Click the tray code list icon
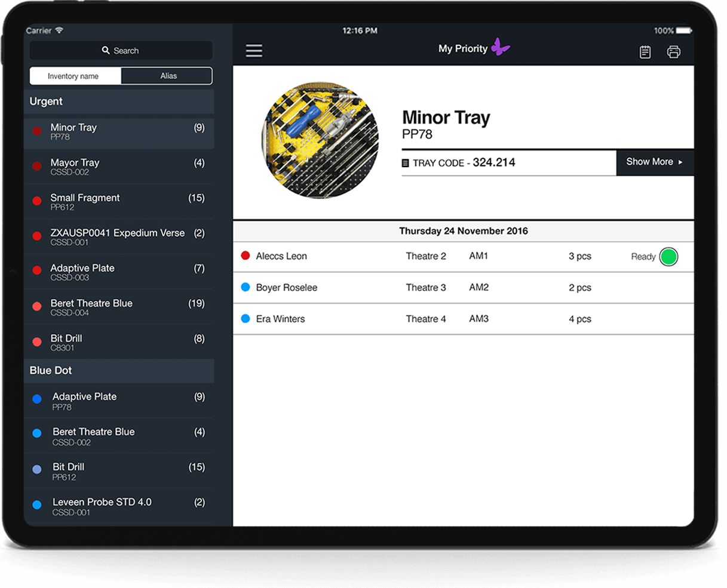Image resolution: width=727 pixels, height=588 pixels. coord(406,163)
